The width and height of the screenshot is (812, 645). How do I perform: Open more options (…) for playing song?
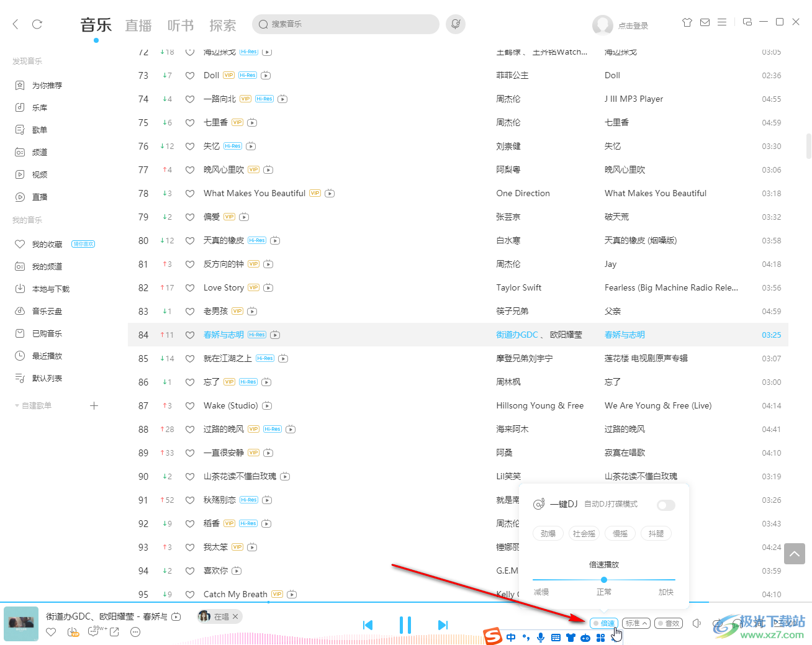click(135, 632)
